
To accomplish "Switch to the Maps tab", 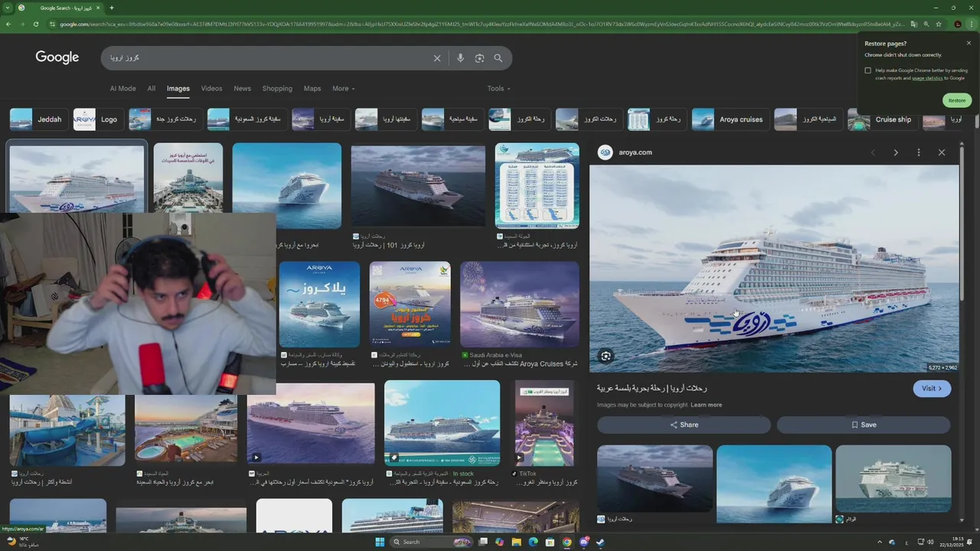I will coord(312,89).
